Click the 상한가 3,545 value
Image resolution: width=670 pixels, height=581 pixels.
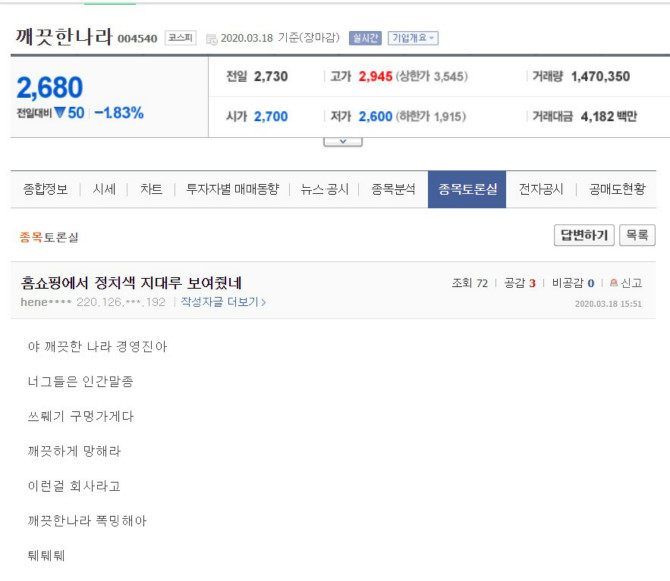point(432,76)
